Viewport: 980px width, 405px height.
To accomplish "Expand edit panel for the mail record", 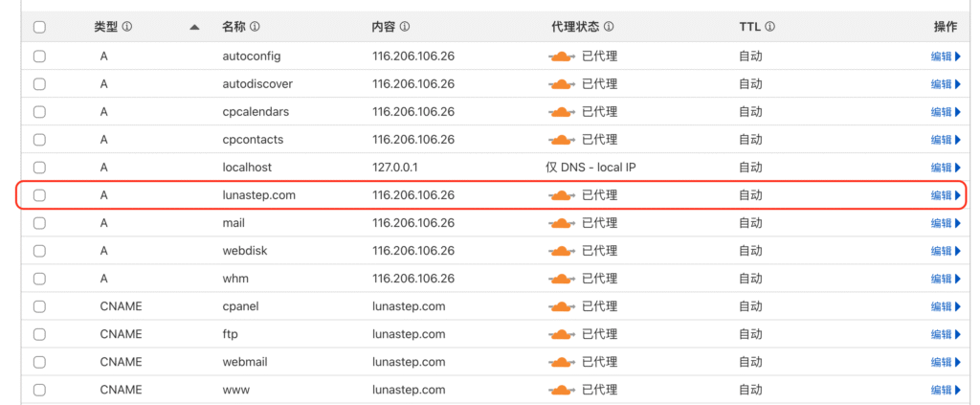I will [x=957, y=223].
